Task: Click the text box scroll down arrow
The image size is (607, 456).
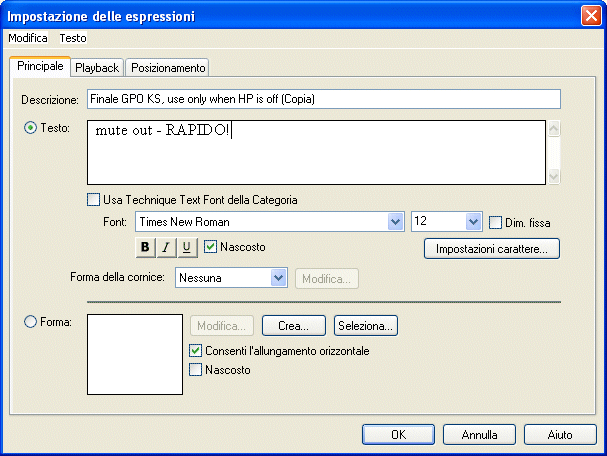Action: [554, 177]
